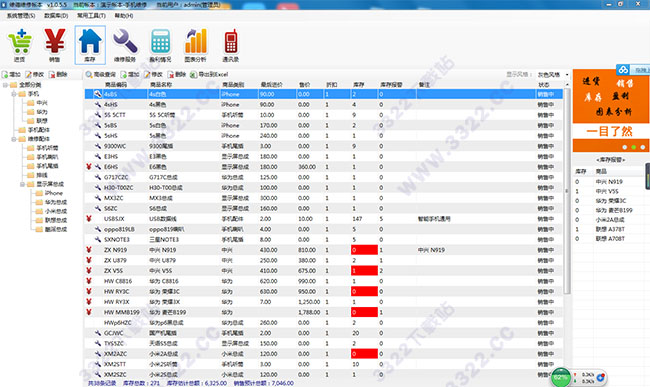Image resolution: width=650 pixels, height=387 pixels.
Task: Click the product table vertical scrollbar
Action: [567, 191]
